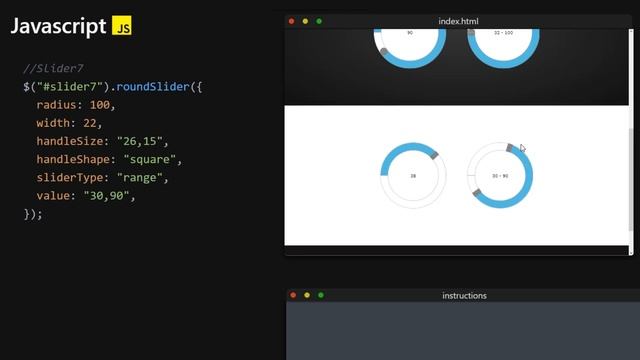Screen dimensions: 640x360
Task: Click the handle on the 32 - 100 range slider
Action: tap(471, 32)
